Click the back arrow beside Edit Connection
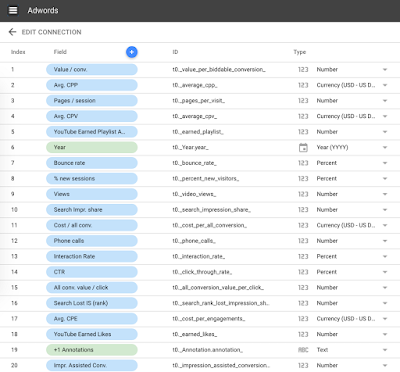Viewport: 400px width, 372px height. click(12, 32)
